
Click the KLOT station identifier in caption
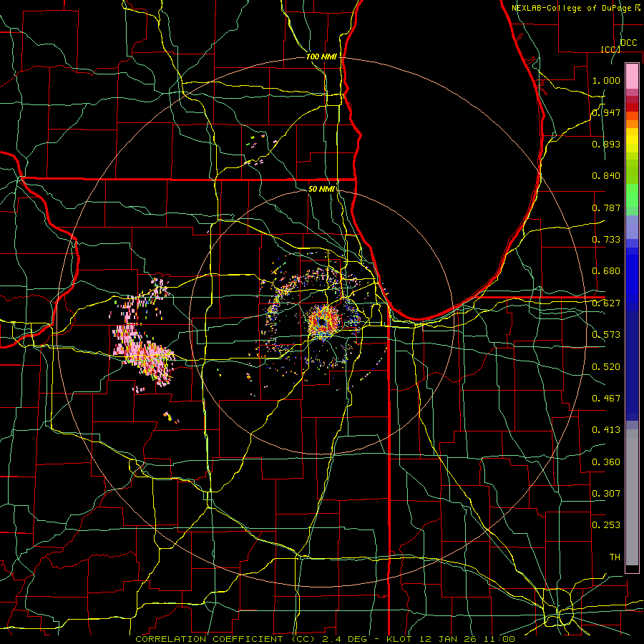[401, 639]
